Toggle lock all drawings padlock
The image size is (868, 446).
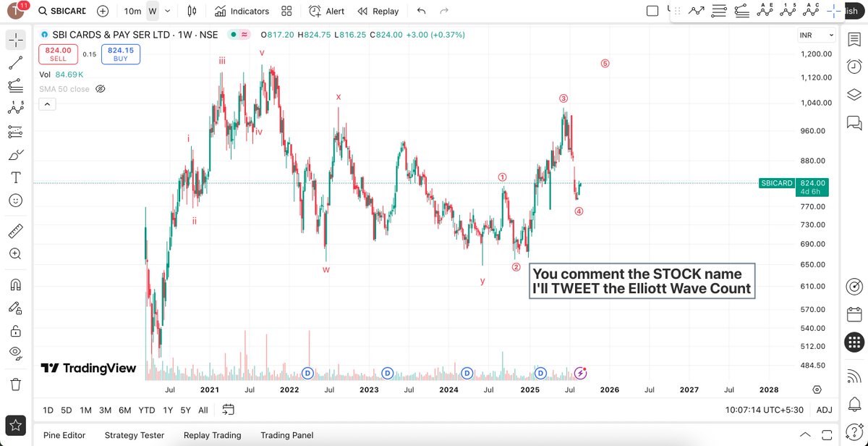(16, 331)
